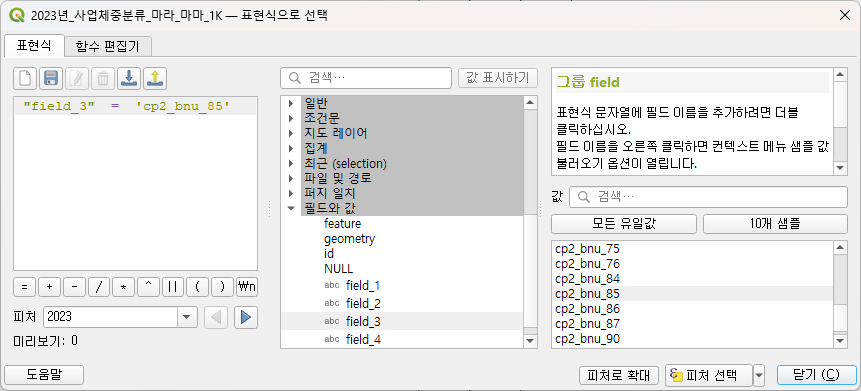Load all unique values with 모든 유일값

[624, 224]
